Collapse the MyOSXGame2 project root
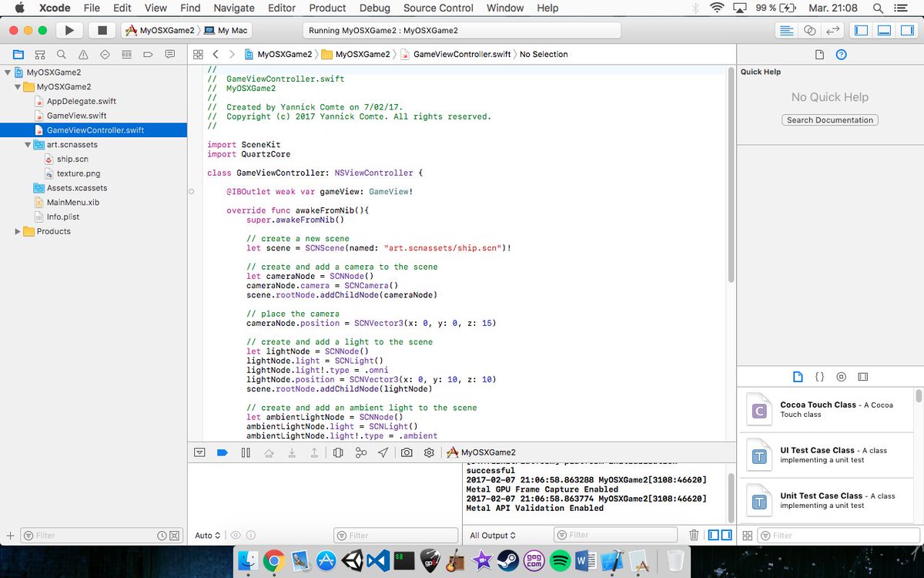This screenshot has height=578, width=924. [x=8, y=72]
